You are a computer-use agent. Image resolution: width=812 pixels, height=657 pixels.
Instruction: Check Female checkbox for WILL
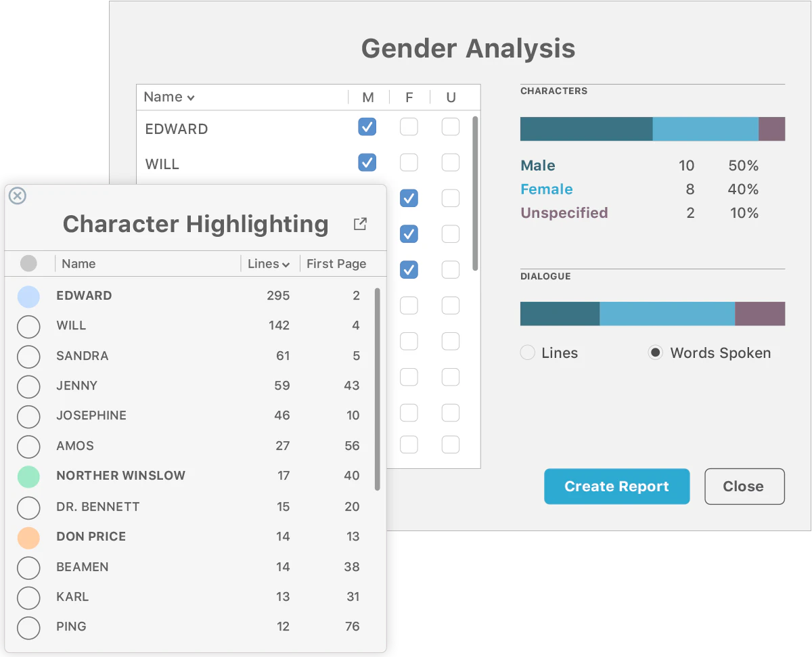(409, 162)
